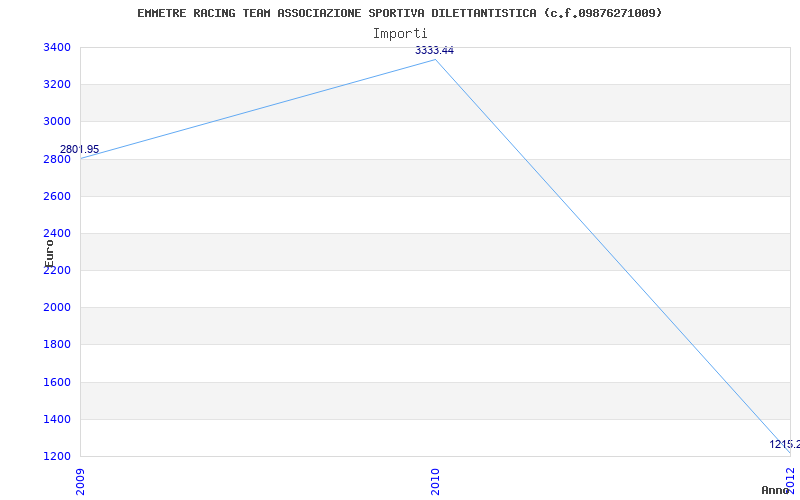800x500 pixels.
Task: Click the 2801.95 data point label
Action: (80, 149)
